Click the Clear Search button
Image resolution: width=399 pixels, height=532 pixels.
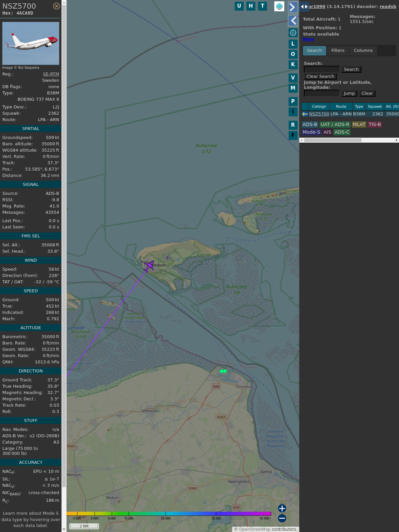[x=320, y=76]
